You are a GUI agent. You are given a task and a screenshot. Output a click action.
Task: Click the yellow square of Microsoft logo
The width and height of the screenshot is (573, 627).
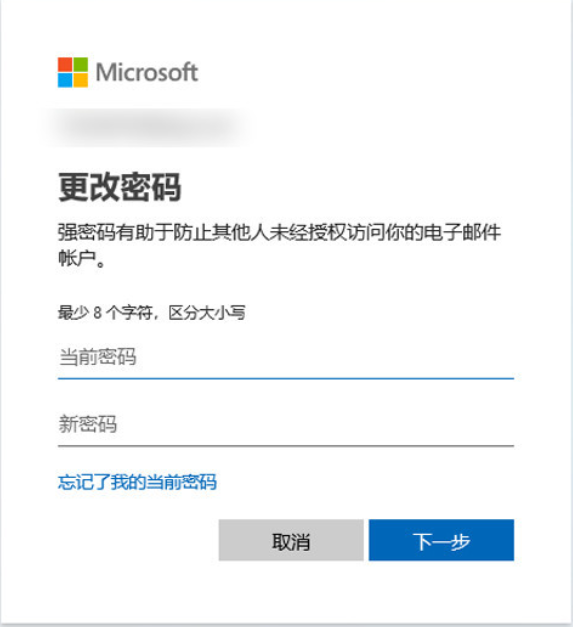pos(80,80)
